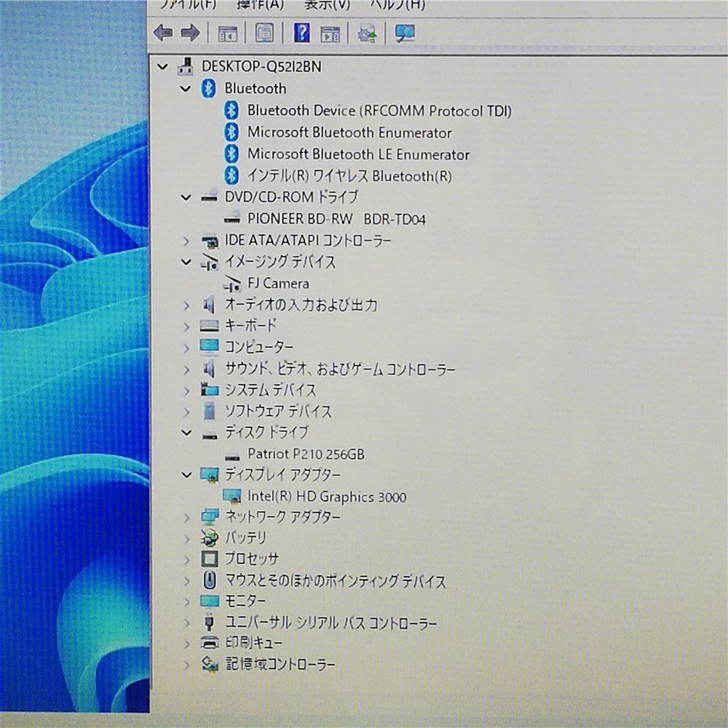728x728 pixels.
Task: Select インテル(R) ワイヤレス Bluetooth(R) device
Action: click(x=349, y=176)
